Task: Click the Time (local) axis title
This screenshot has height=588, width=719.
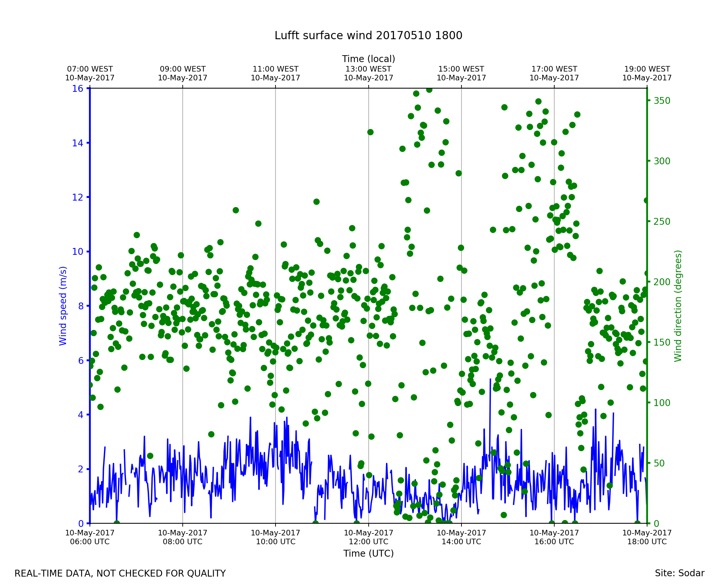Action: pyautogui.click(x=368, y=59)
